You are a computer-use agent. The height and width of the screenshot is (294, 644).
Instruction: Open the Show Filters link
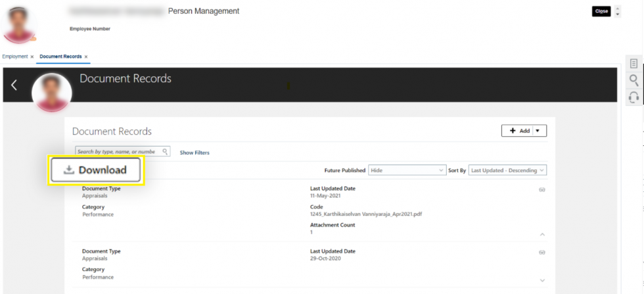(x=195, y=153)
